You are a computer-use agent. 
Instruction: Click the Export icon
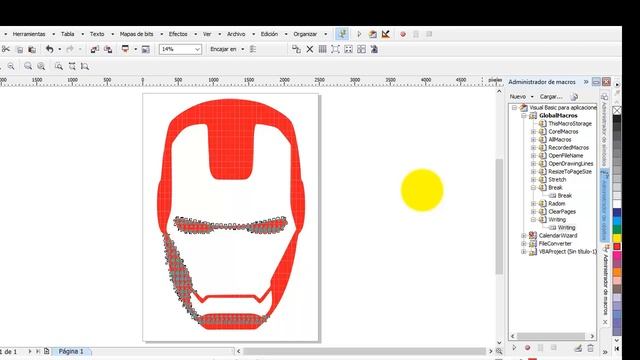[x=108, y=49]
